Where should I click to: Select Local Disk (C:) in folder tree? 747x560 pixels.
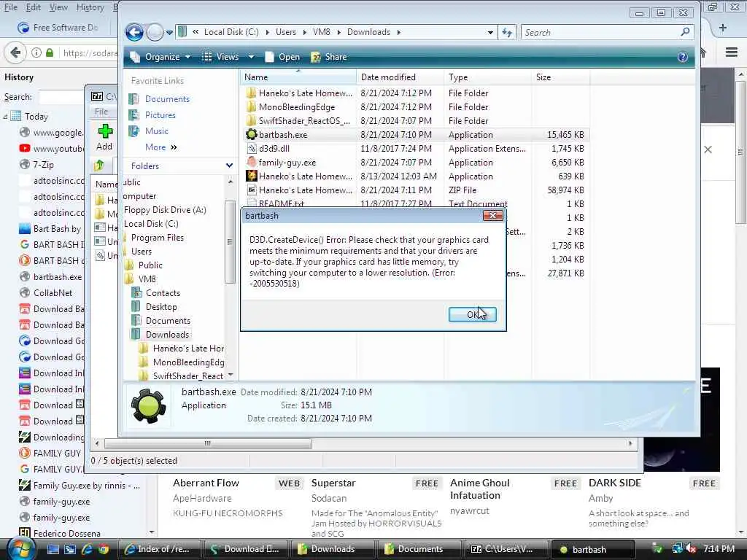(151, 224)
